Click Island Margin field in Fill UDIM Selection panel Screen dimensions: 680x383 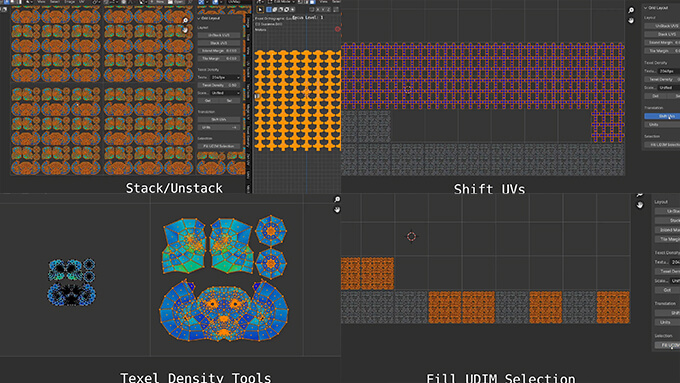[x=667, y=230]
